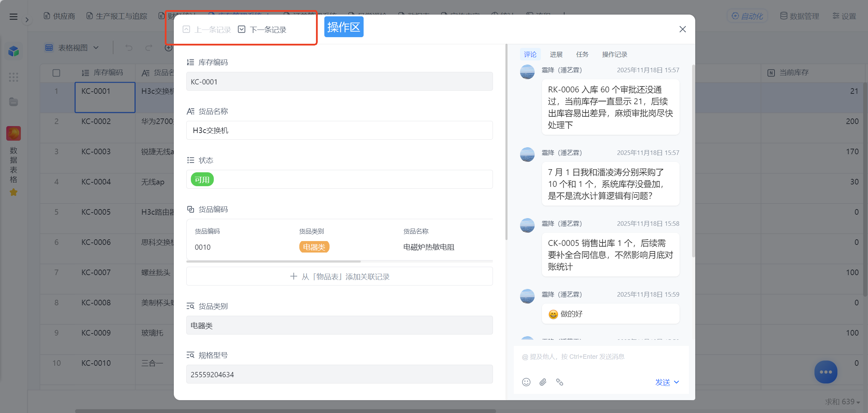Expand sidebar with chevron arrow
Viewport: 868px width, 413px height.
pyautogui.click(x=27, y=20)
